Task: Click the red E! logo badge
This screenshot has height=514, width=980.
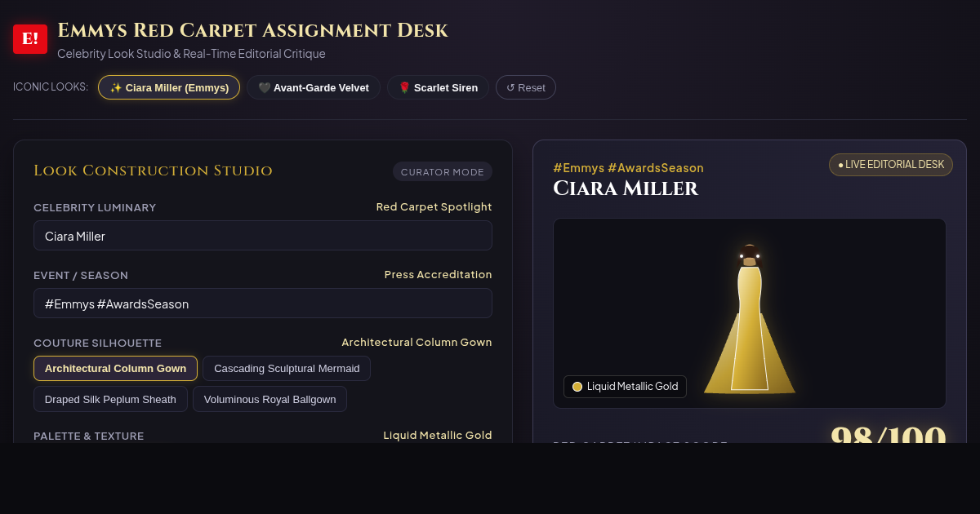Action: tap(30, 38)
